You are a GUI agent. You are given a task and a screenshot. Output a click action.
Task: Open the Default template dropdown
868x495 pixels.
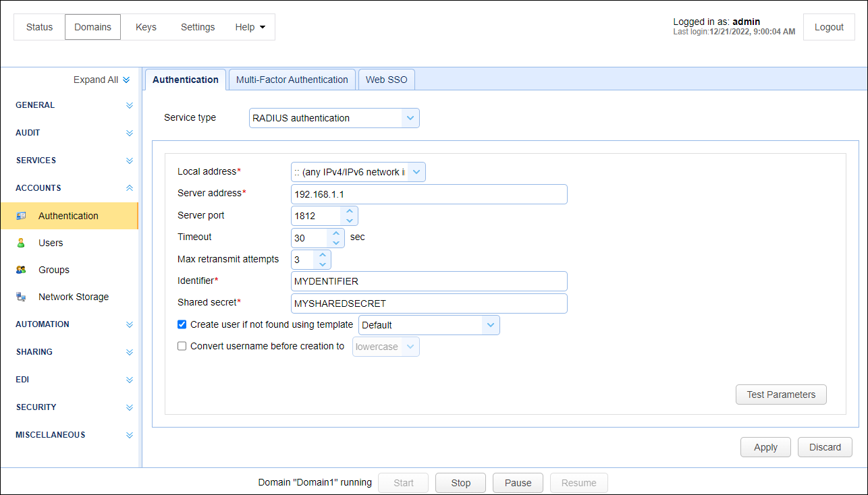click(x=491, y=325)
